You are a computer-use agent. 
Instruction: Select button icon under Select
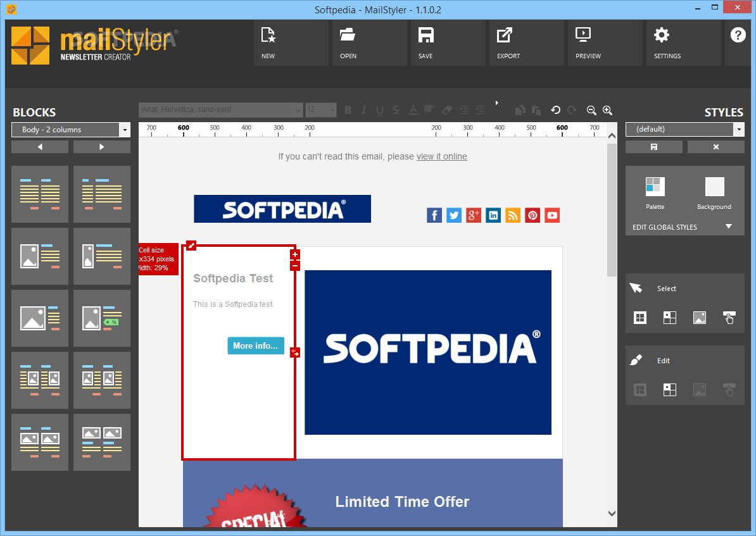pyautogui.click(x=729, y=318)
